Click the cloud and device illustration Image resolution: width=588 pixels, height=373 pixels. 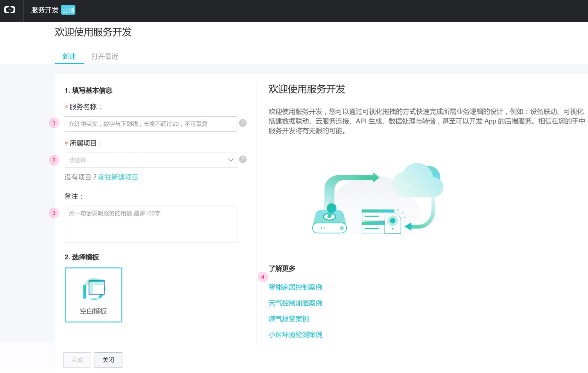click(x=377, y=198)
